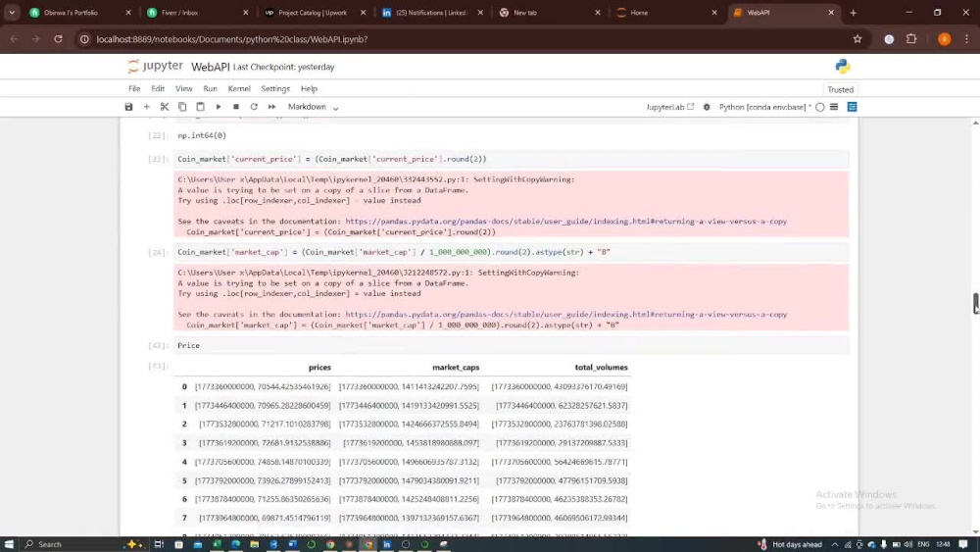980x552 pixels.
Task: Open pandas docs link in cell 23 warning
Action: pos(565,222)
